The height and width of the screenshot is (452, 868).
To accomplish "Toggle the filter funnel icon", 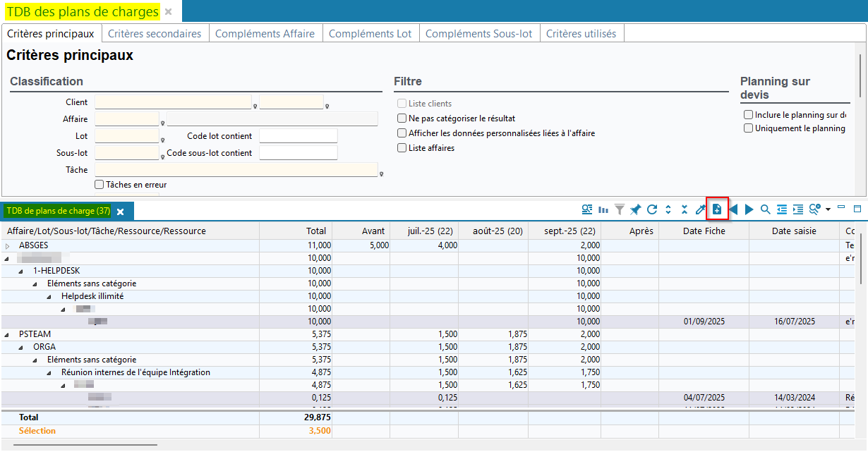I will click(x=620, y=209).
